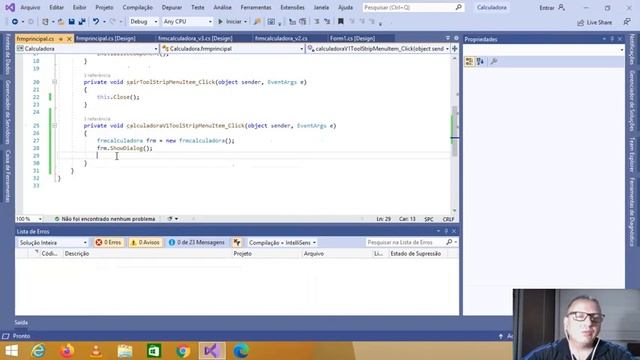Open the Debug configuration dropdown

point(143,22)
